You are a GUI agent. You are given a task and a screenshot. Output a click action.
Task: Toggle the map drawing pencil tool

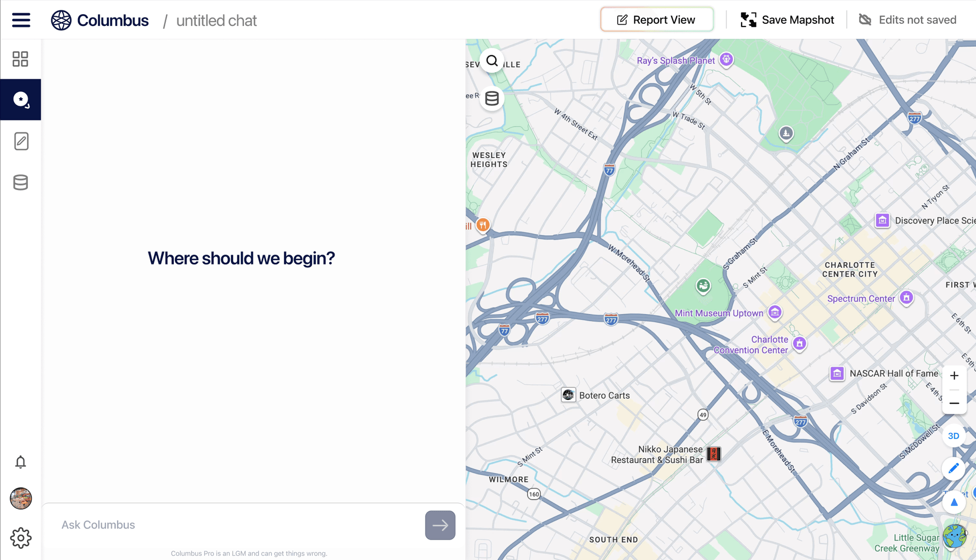954,469
